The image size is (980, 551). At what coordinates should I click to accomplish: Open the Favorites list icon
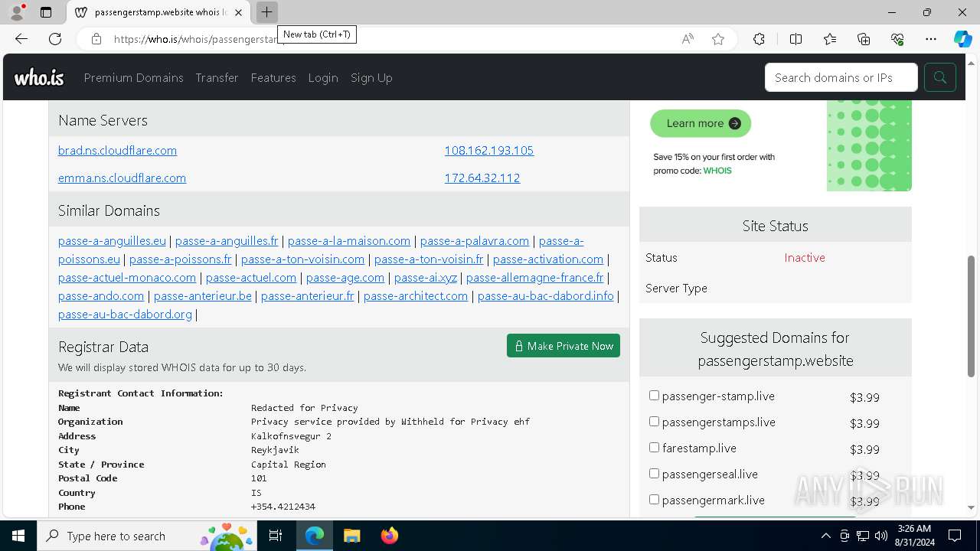click(830, 39)
